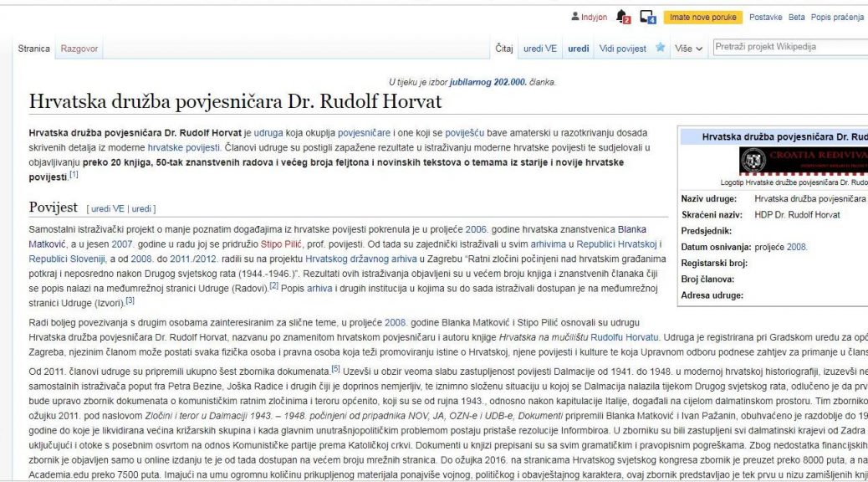Open Postavke preferences link
Image resolution: width=868 pixels, height=482 pixels.
765,17
